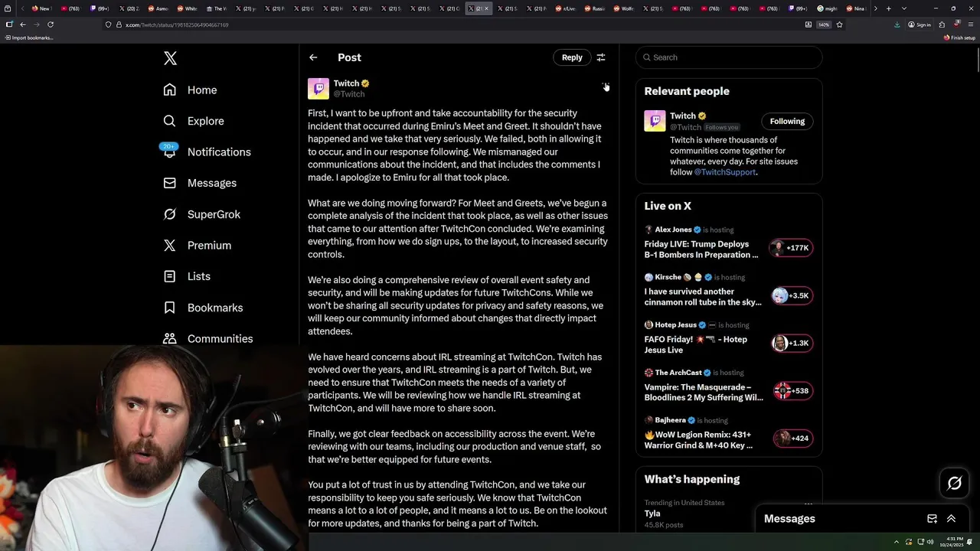980x551 pixels.
Task: Switch to the 'Russia' Reddit tab
Action: click(595, 8)
